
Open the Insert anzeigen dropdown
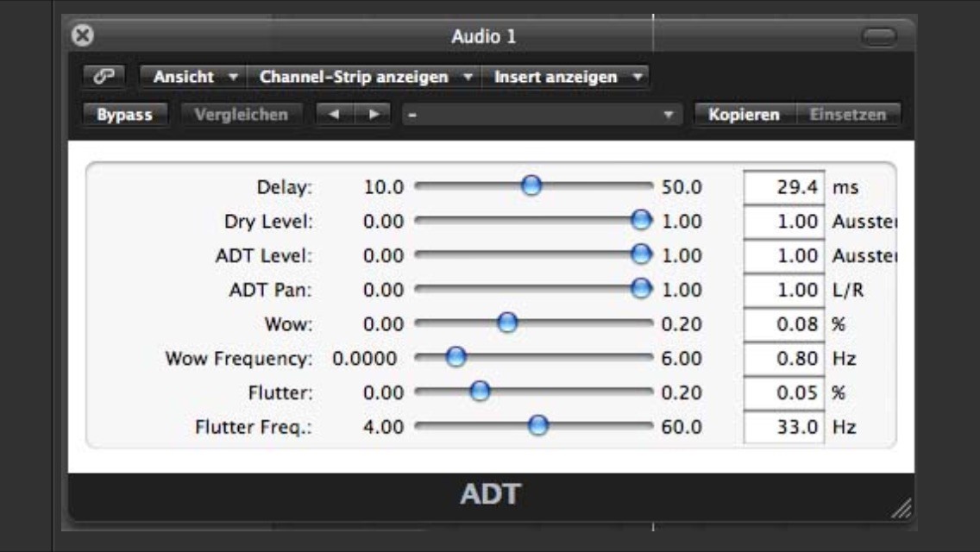(x=568, y=77)
